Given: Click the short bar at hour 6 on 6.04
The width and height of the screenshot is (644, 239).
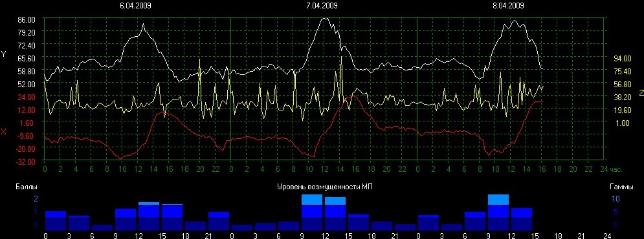Looking at the screenshot, I should point(102,227).
